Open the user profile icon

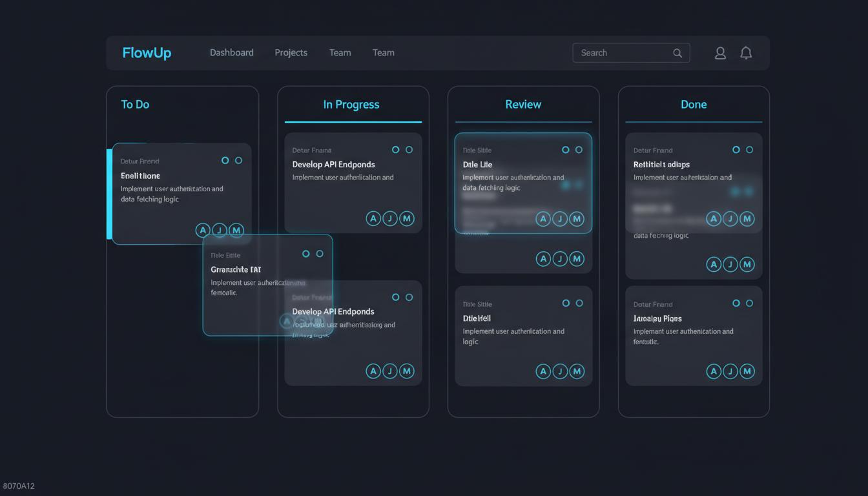(x=720, y=52)
